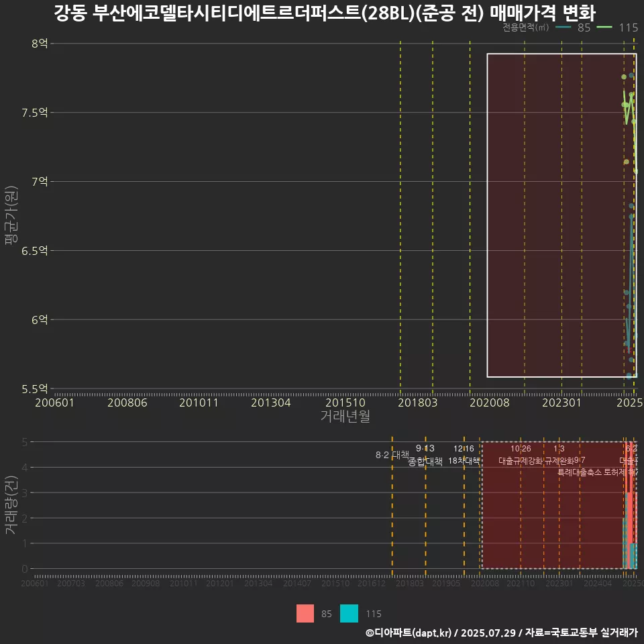Click '201612' on the volume chart axis
This screenshot has height=644, width=644.
pyautogui.click(x=372, y=583)
